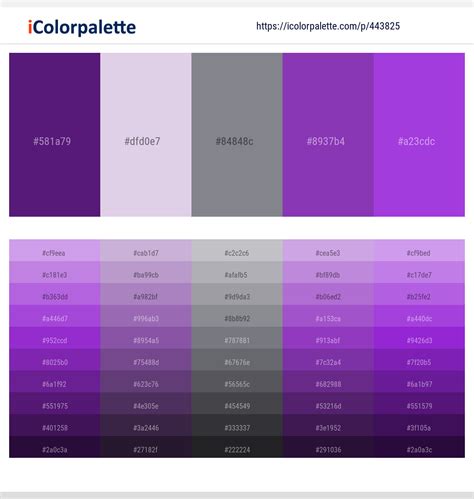Click the shade labeled #cf9bed
Image resolution: width=474 pixels, height=499 pixels.
pos(419,251)
